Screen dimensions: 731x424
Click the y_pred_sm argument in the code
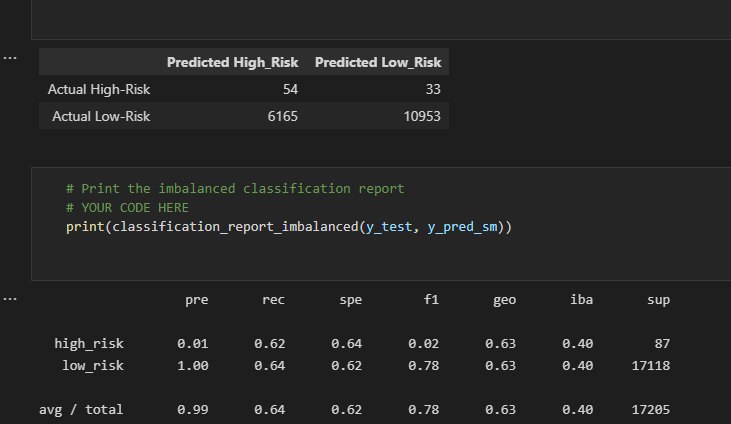(x=462, y=227)
